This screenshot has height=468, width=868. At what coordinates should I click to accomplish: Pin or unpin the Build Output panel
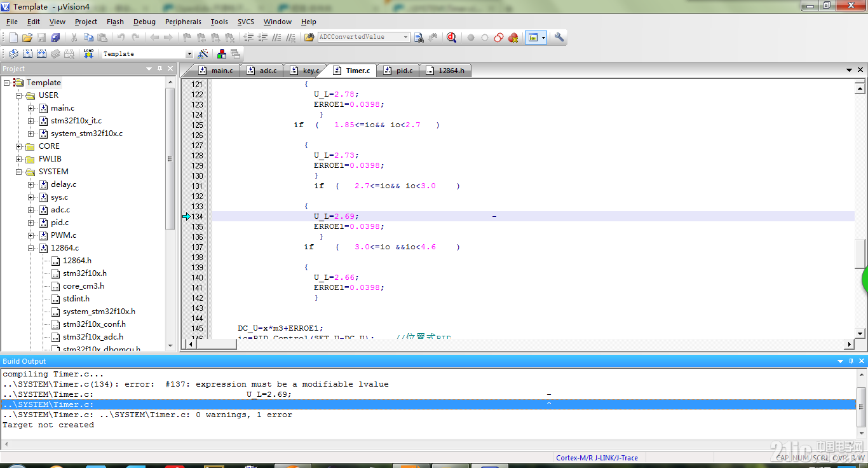point(851,361)
